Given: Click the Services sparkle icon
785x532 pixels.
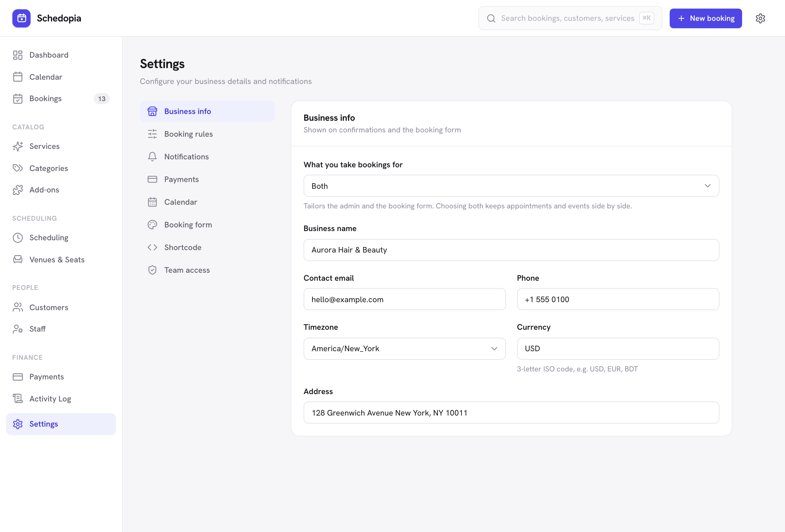Looking at the screenshot, I should click(17, 146).
